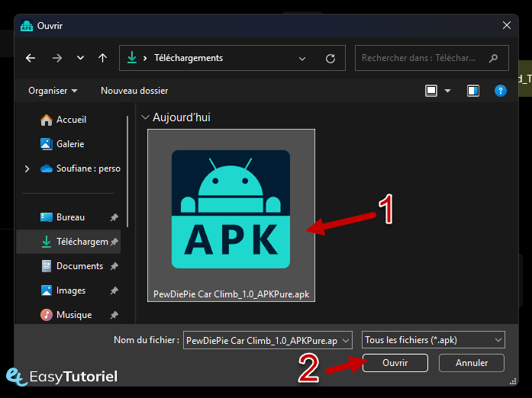Open the blue help icon
The image size is (532, 398).
click(x=501, y=91)
